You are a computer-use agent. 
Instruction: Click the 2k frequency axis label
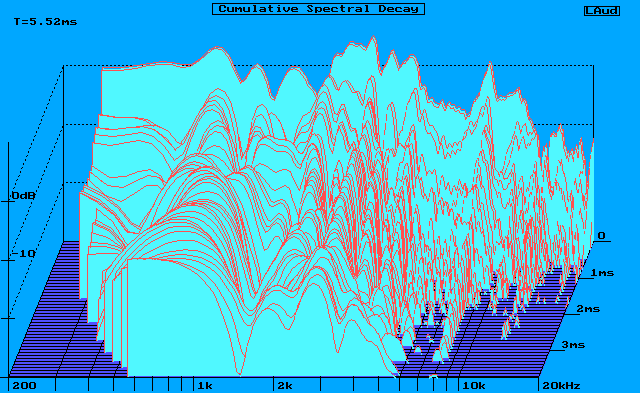point(285,386)
